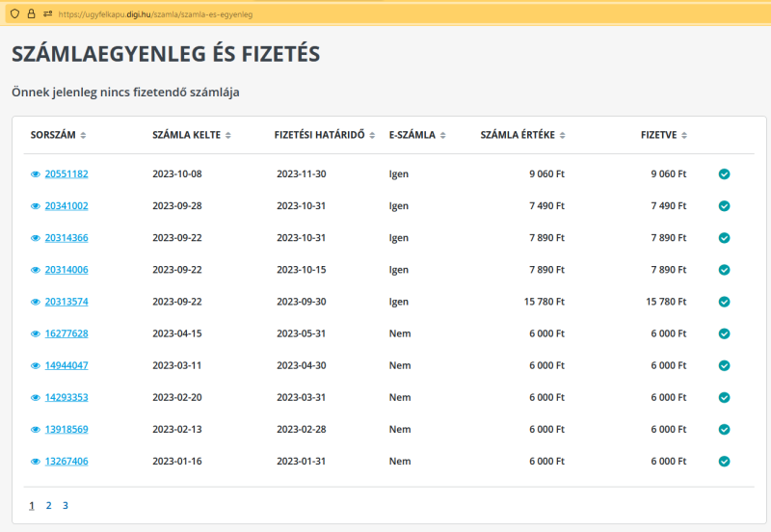Click the eye icon beside invoice 13918569
Viewport: 771px width, 532px height.
[36, 430]
